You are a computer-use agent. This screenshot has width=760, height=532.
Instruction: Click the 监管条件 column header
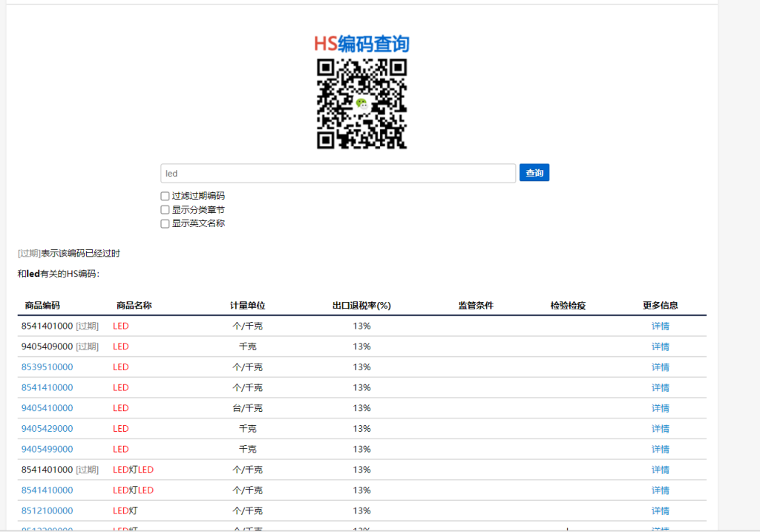(476, 306)
